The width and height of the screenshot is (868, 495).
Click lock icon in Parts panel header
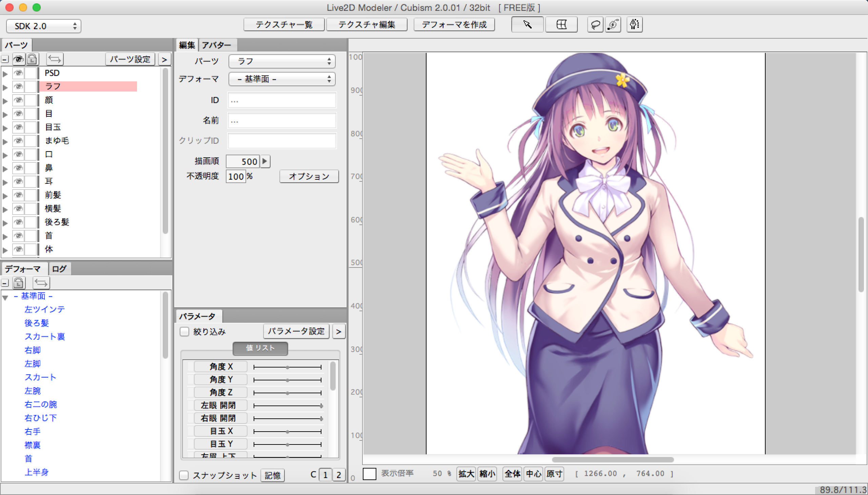pyautogui.click(x=32, y=59)
